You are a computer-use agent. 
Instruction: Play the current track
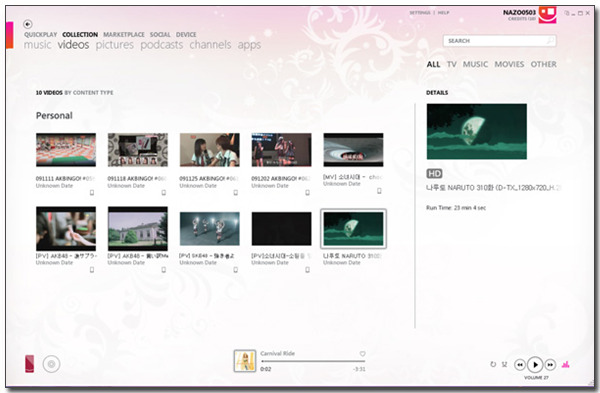point(535,365)
